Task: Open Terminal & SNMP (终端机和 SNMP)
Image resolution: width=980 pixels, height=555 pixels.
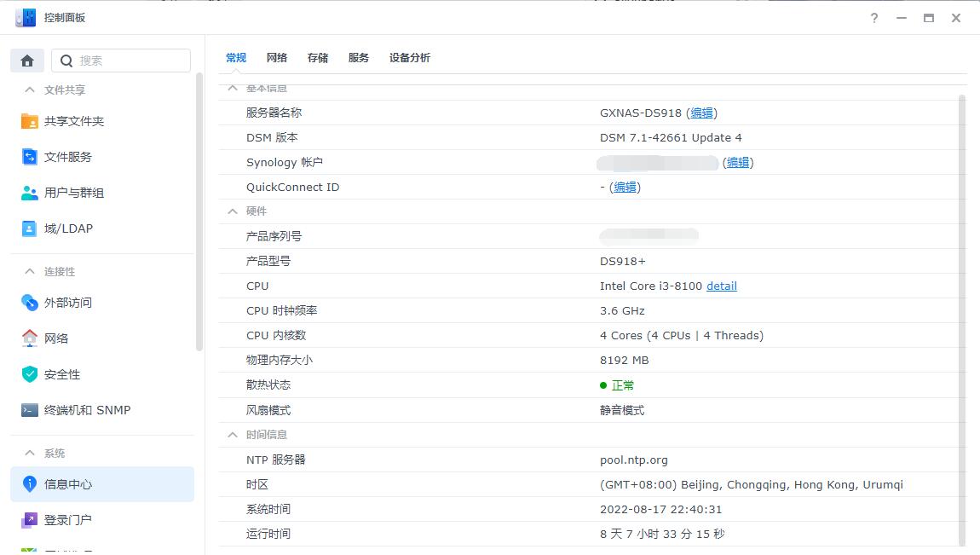Action: [87, 410]
